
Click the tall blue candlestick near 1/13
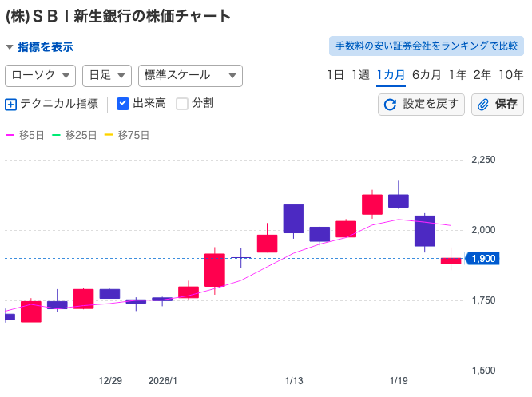[293, 220]
